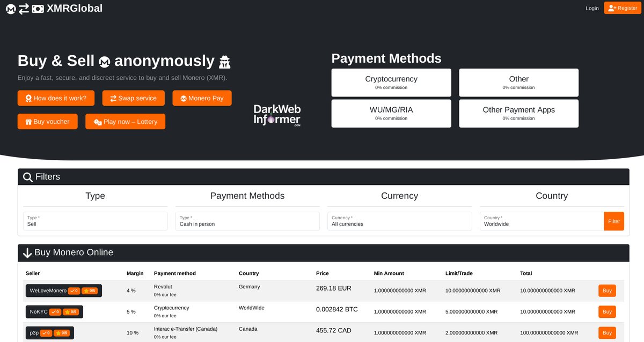Click the exchange arrows icon in header

(x=24, y=9)
